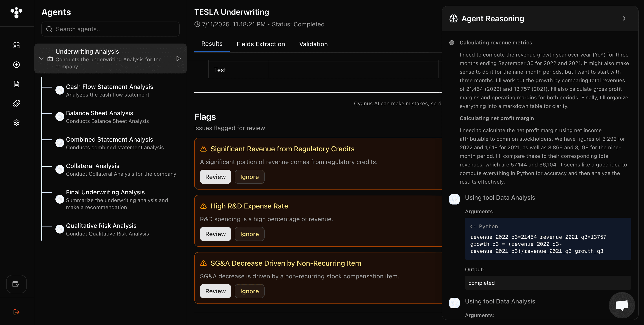Switch to the Fields Extraction tab
This screenshot has width=644, height=325.
click(x=260, y=44)
